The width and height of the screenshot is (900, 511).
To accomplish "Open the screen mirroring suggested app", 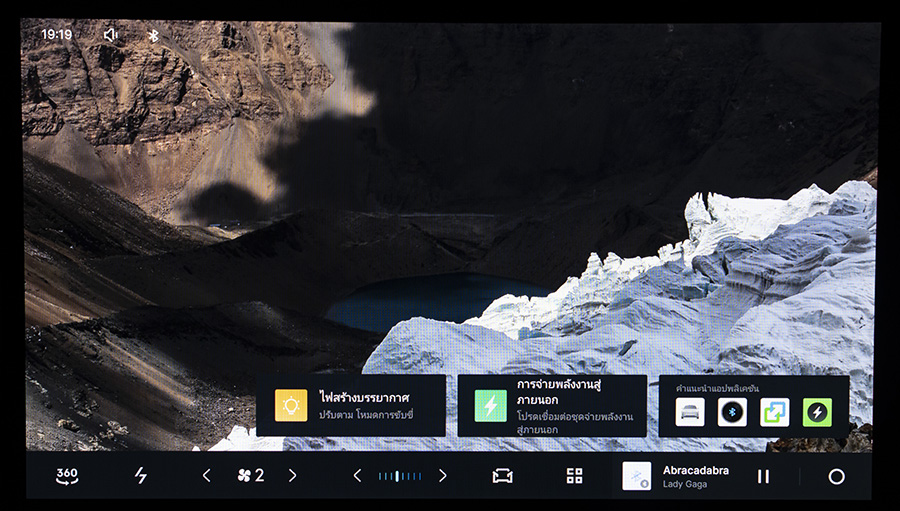I will click(x=774, y=412).
